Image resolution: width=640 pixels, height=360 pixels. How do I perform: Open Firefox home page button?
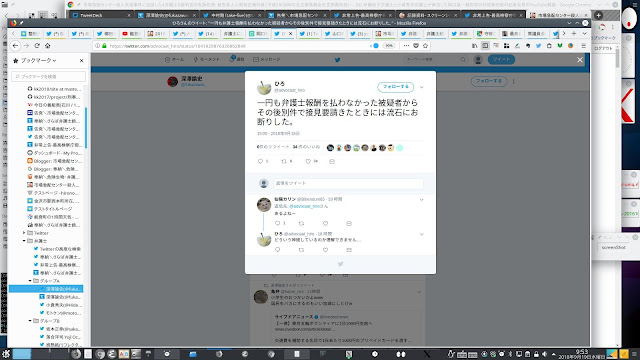[48, 46]
